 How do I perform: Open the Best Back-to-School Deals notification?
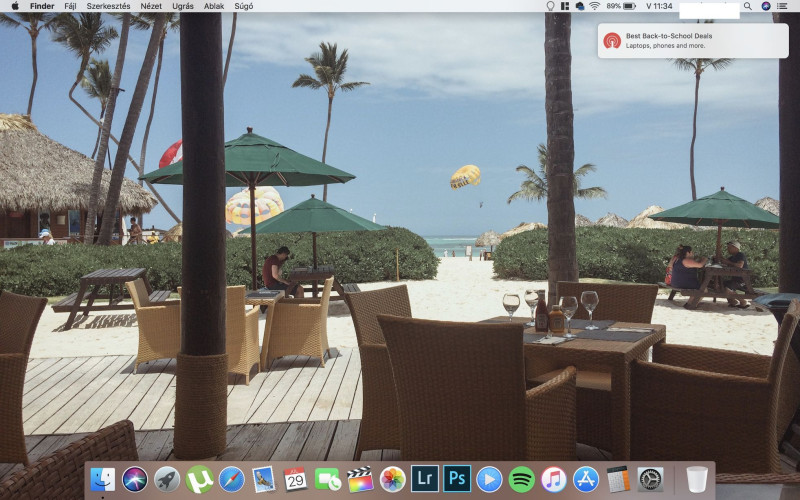[x=693, y=41]
